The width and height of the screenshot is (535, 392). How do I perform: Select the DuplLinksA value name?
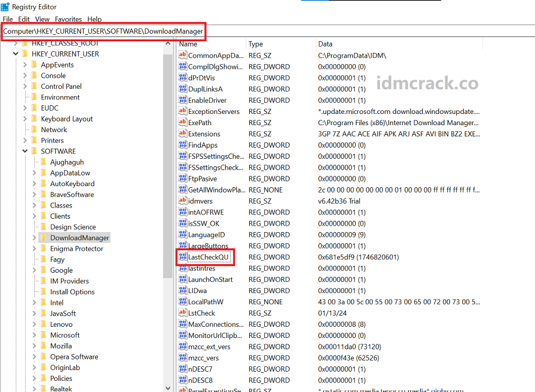coord(205,89)
